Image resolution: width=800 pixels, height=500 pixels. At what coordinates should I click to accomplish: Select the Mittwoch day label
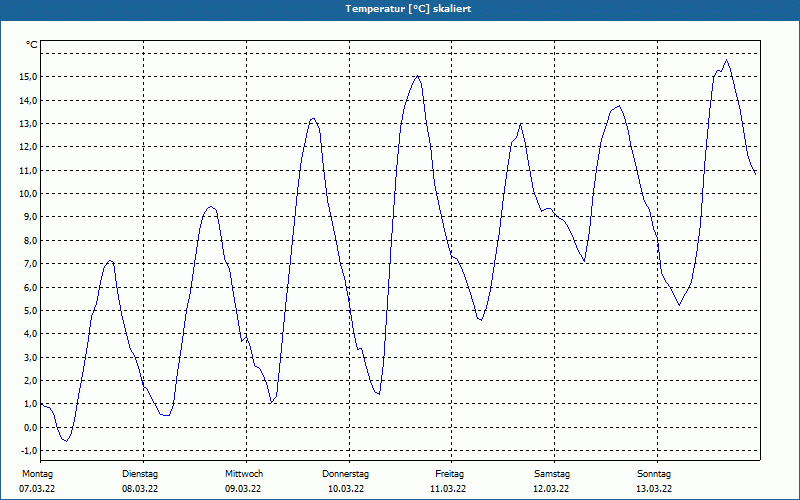coord(244,474)
